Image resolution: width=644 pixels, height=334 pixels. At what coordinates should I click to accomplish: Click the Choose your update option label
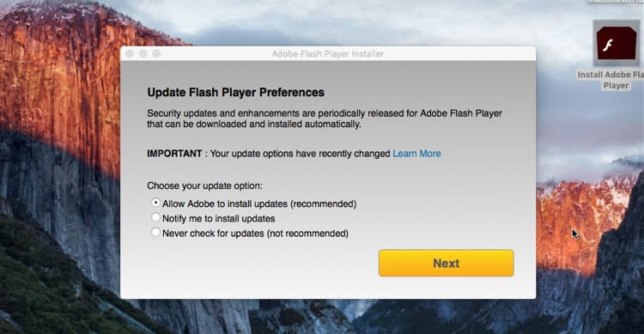(x=205, y=185)
